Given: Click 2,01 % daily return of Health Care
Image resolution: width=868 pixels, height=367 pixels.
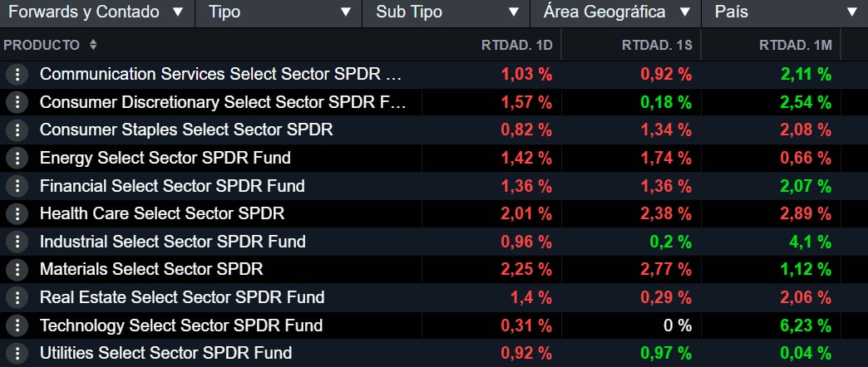Looking at the screenshot, I should pos(526,213).
